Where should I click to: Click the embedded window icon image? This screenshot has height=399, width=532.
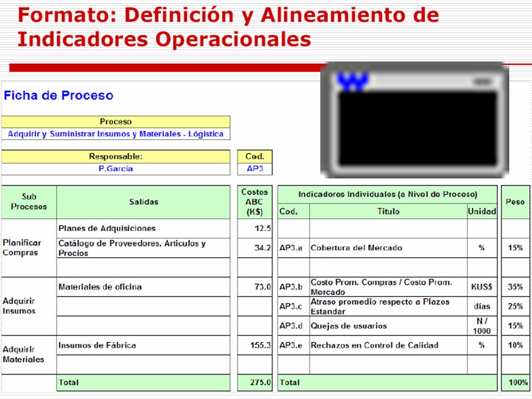pos(415,120)
